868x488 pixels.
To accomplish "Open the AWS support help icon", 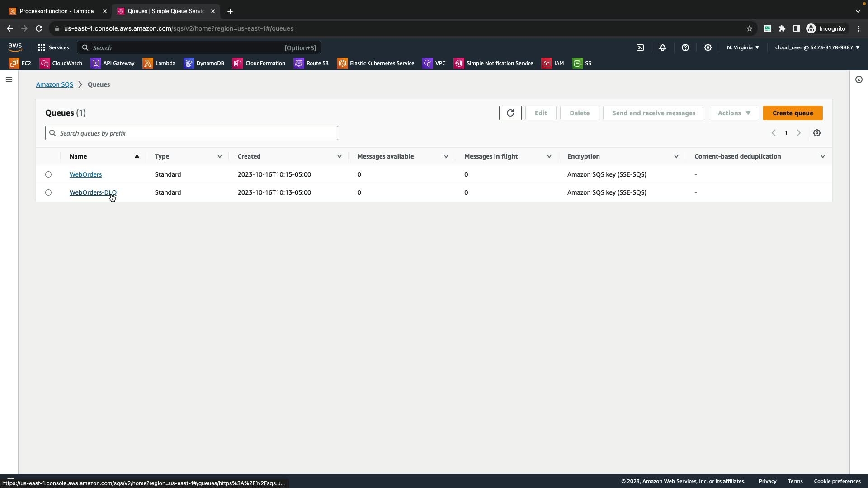I will pos(685,47).
